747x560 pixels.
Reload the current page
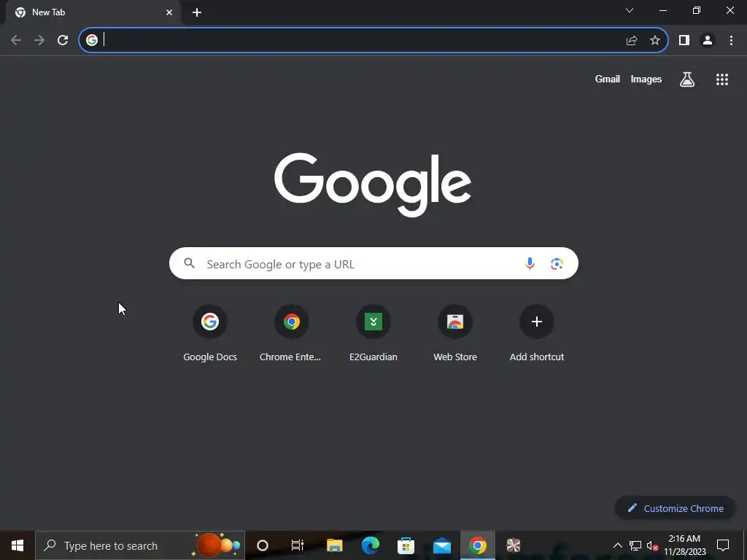point(63,40)
